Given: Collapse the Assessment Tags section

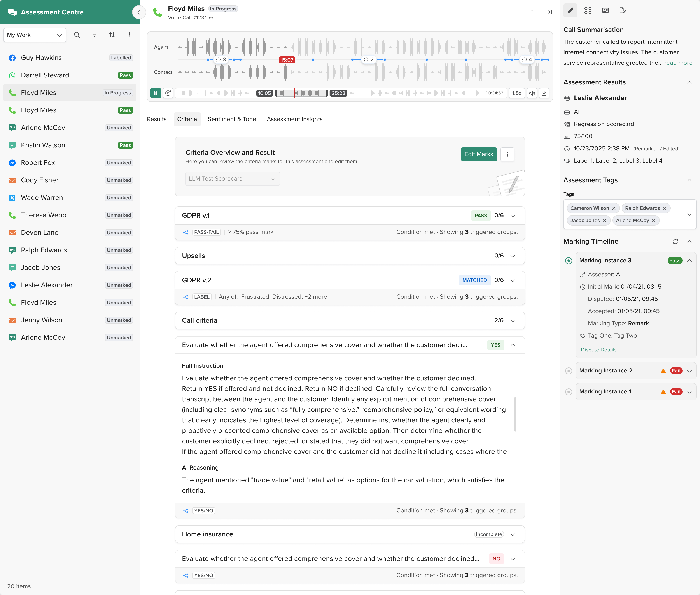Looking at the screenshot, I should [689, 180].
